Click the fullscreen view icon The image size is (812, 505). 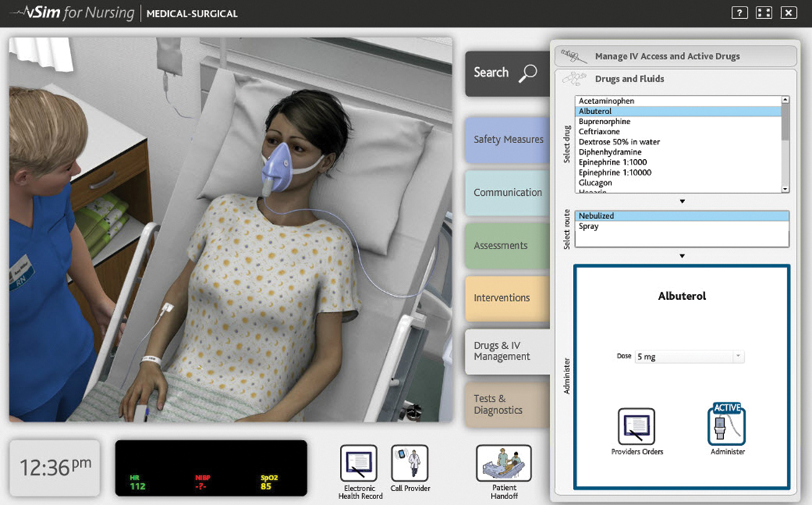(763, 12)
